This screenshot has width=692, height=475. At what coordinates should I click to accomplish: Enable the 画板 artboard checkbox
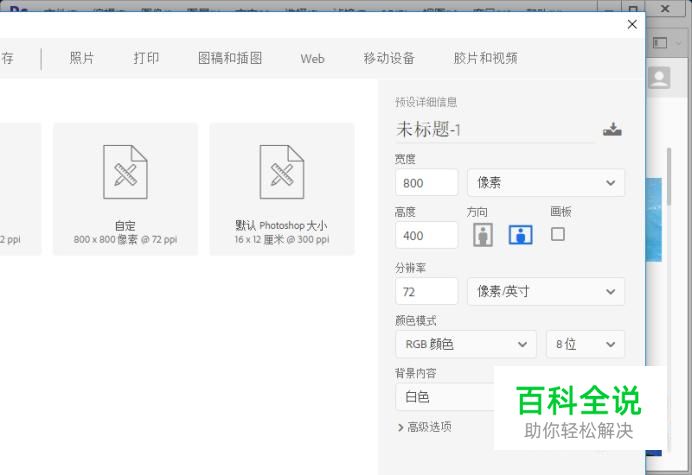point(558,234)
